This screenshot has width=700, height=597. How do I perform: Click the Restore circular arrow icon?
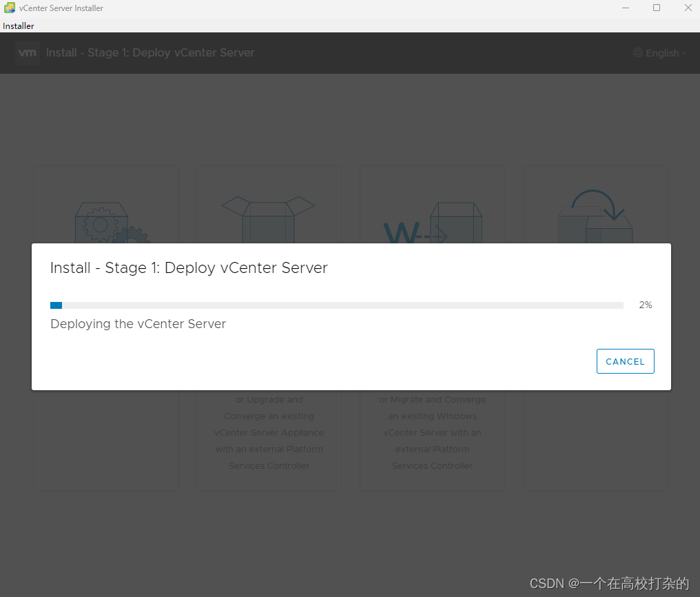[x=595, y=216]
